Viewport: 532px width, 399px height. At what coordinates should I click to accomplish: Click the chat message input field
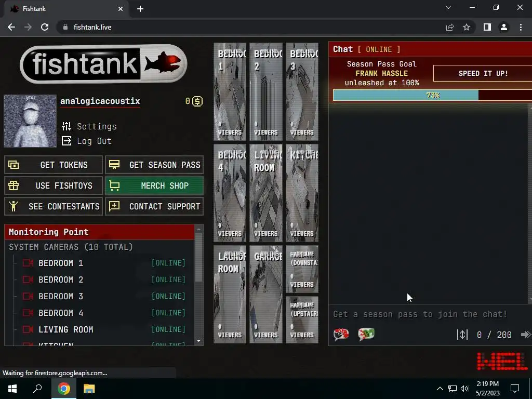coord(429,314)
